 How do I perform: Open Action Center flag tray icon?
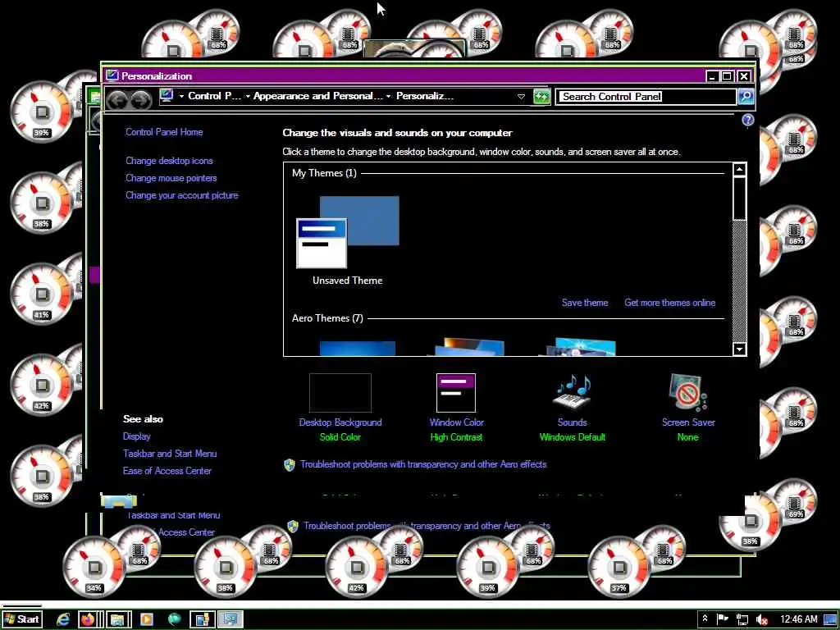(x=722, y=619)
